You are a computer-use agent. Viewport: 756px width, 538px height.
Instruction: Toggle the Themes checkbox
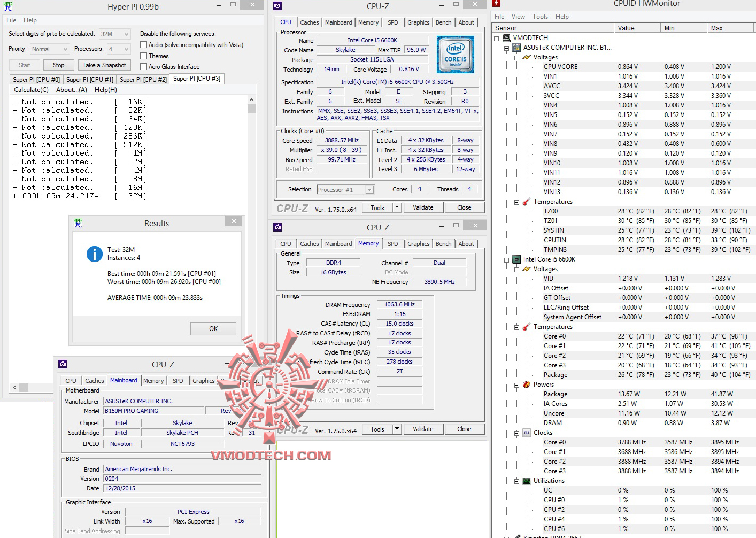pos(143,56)
